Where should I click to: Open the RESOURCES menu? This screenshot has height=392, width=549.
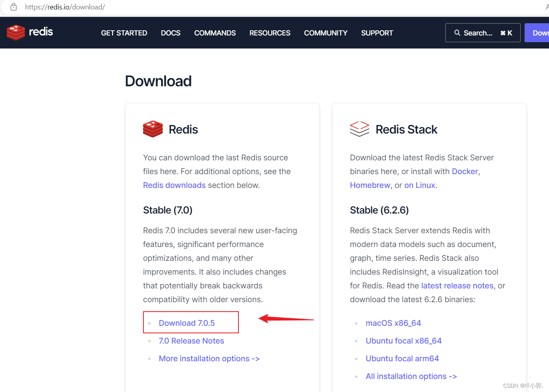[270, 33]
